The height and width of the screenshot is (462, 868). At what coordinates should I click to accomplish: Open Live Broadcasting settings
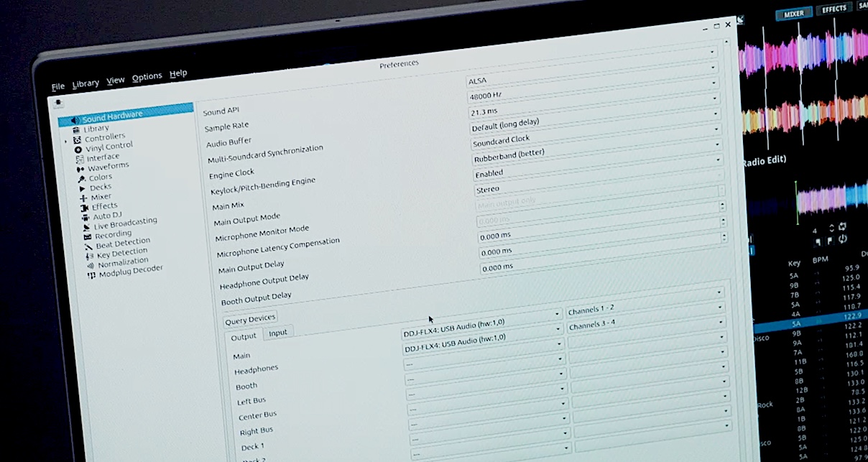pos(124,223)
